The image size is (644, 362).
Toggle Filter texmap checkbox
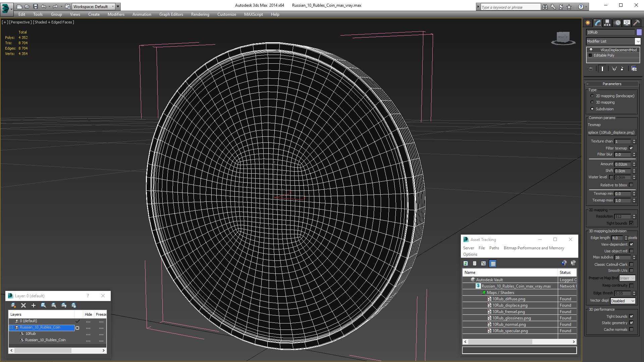click(631, 148)
